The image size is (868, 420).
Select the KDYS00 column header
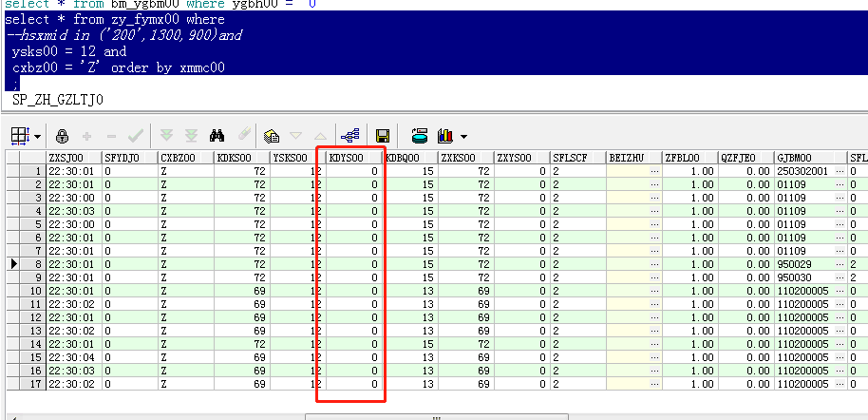pos(353,158)
